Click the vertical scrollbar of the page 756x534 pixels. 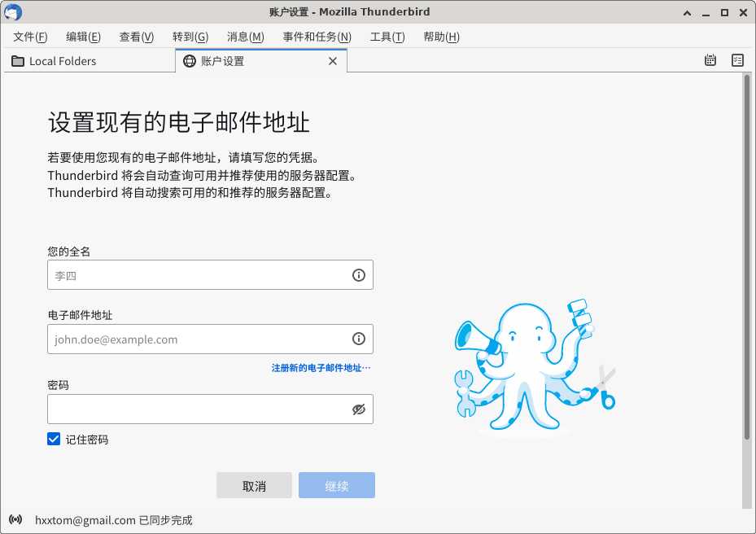[x=747, y=256]
